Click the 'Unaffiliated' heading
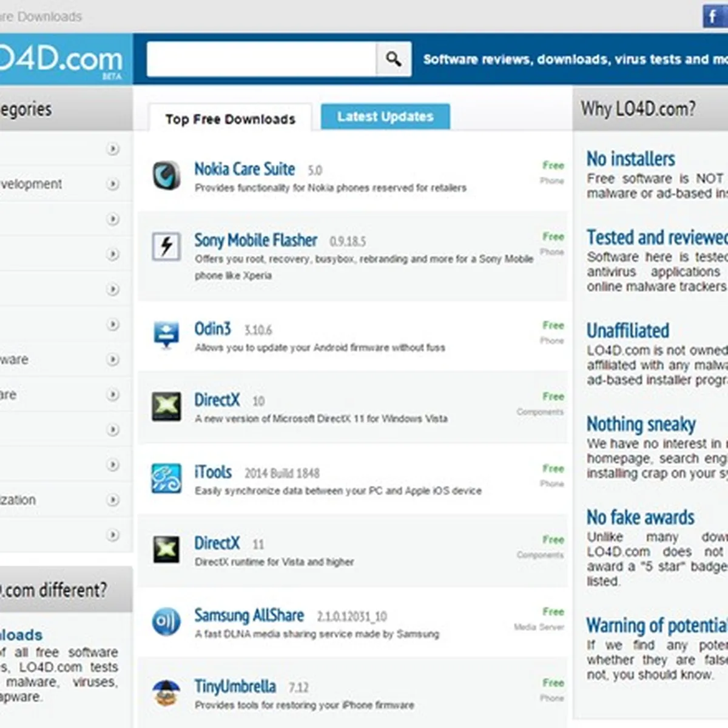 point(628,331)
